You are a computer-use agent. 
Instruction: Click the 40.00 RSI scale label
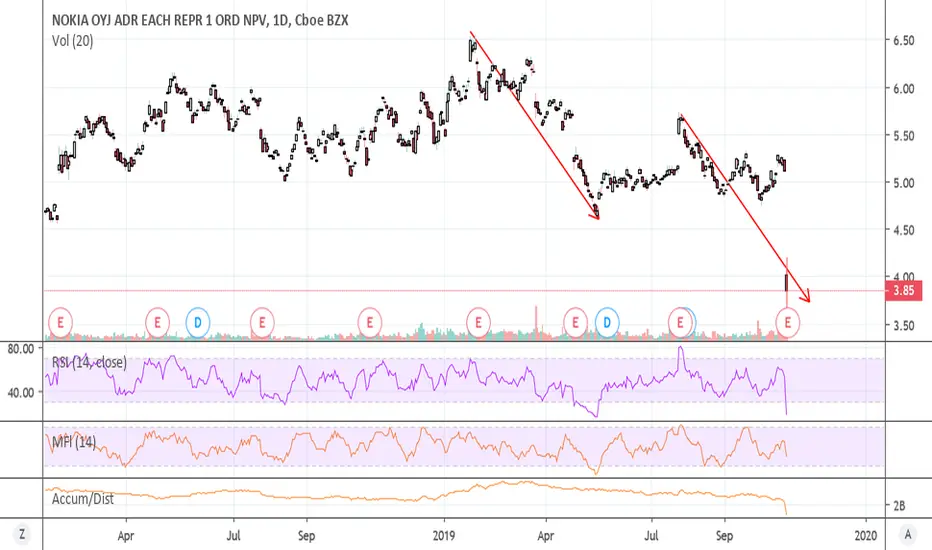21,392
